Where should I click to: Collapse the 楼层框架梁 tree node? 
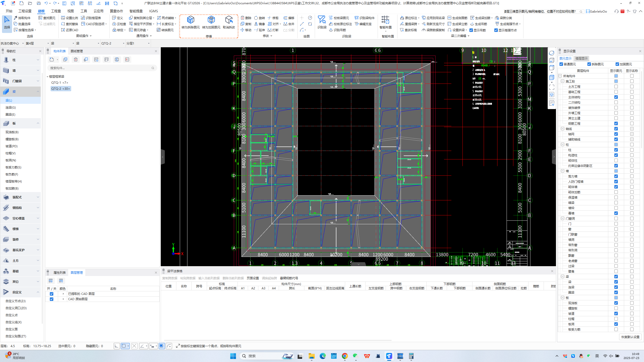48,76
